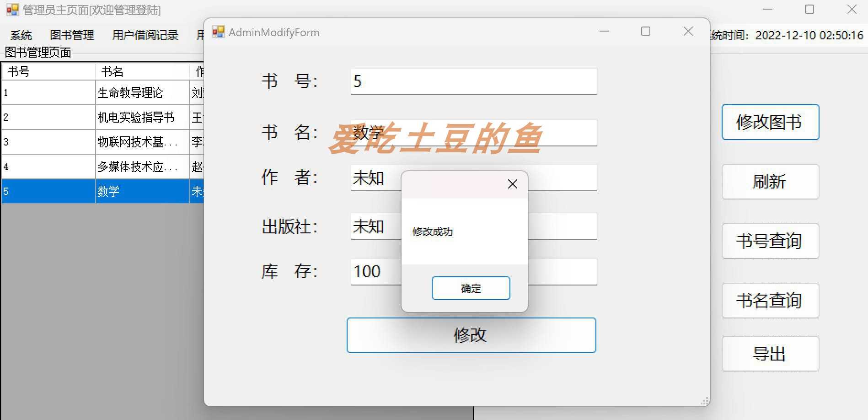Open the 系统 menu
This screenshot has height=420, width=868.
pyautogui.click(x=21, y=35)
